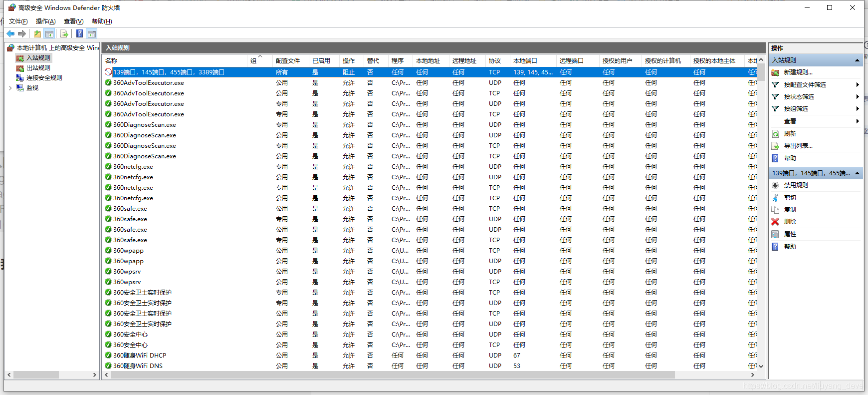Sort by the 本地端口 column header
The image size is (868, 395).
point(533,61)
